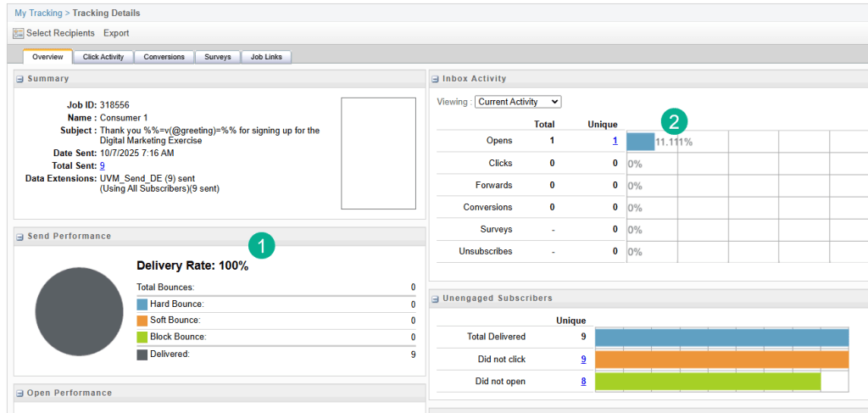Open the Viewing Current Activity dropdown

click(x=518, y=102)
